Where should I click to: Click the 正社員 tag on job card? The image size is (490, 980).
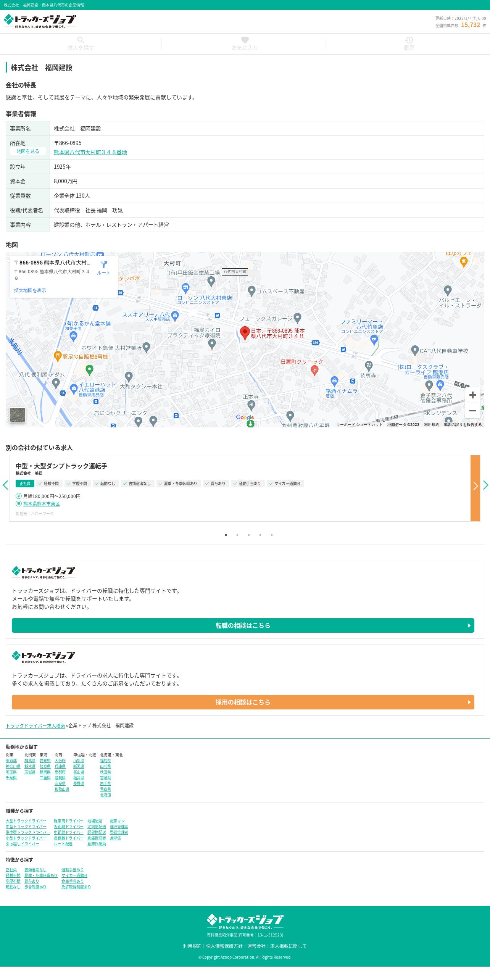coord(25,484)
